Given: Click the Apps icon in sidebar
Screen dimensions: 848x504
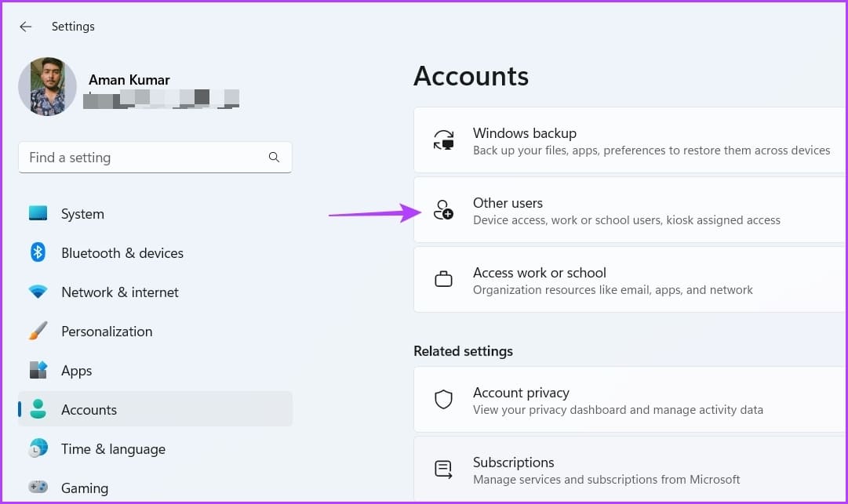Looking at the screenshot, I should coord(38,370).
